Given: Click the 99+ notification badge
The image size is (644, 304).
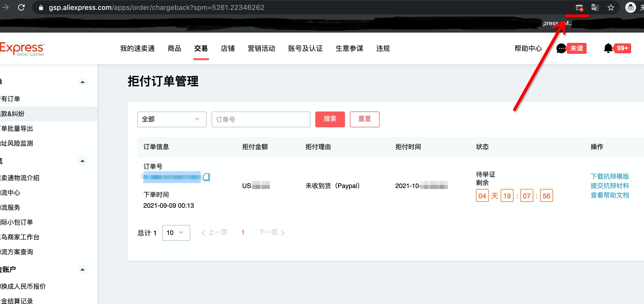Looking at the screenshot, I should [622, 48].
